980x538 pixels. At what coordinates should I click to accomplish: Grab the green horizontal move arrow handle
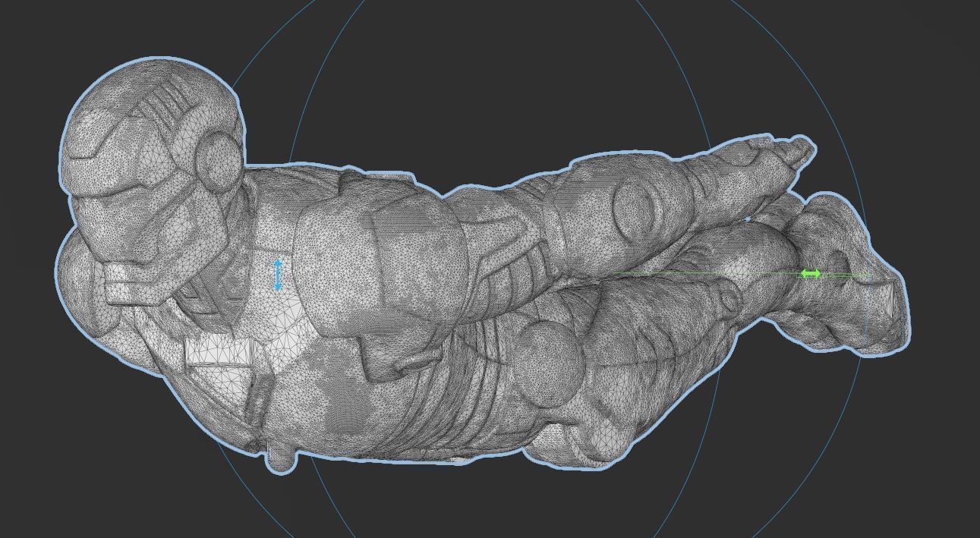[x=811, y=274]
